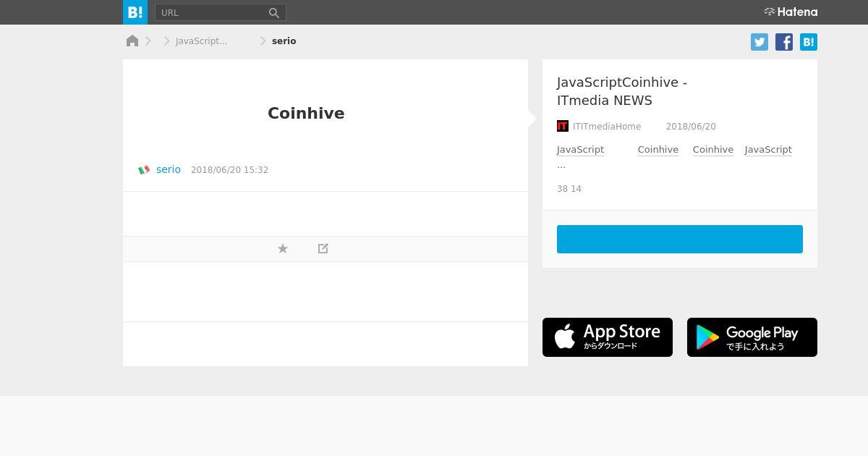The height and width of the screenshot is (456, 868).
Task: Select first Coinhive tag link
Action: coord(658,150)
